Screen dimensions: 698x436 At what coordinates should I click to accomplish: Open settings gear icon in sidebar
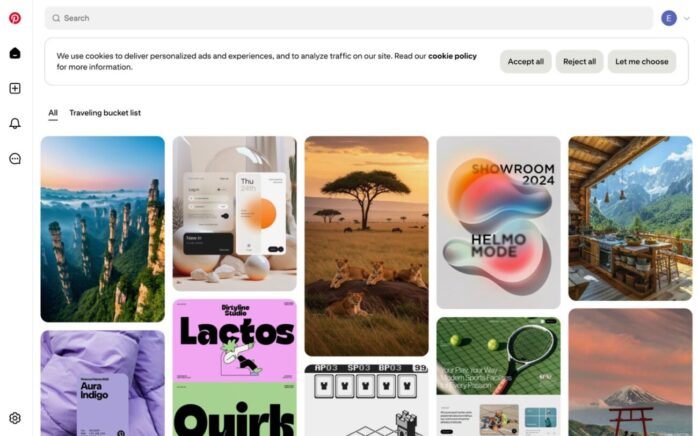click(x=15, y=418)
